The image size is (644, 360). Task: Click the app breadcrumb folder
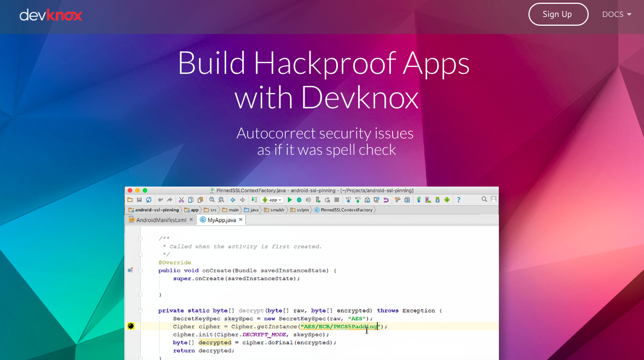pyautogui.click(x=192, y=210)
